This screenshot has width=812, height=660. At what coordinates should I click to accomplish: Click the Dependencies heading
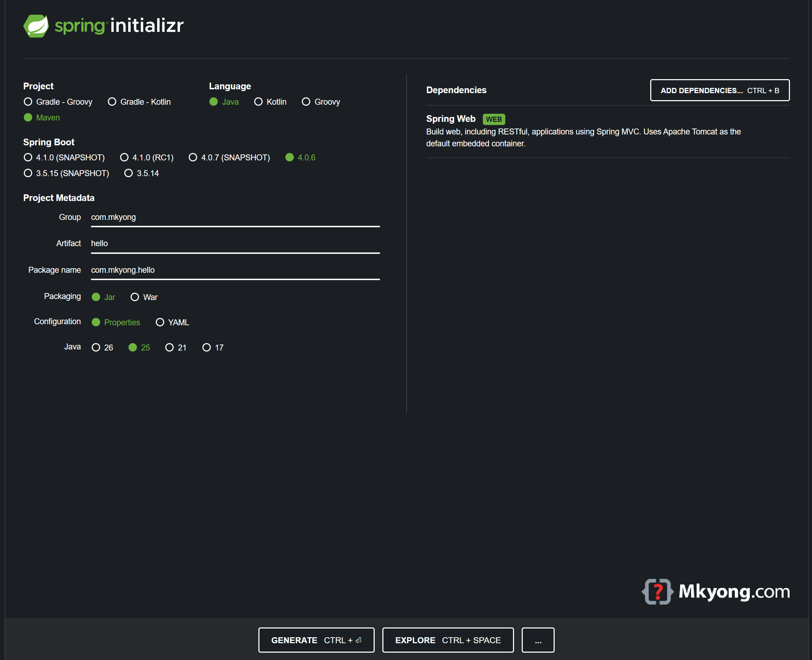(456, 90)
